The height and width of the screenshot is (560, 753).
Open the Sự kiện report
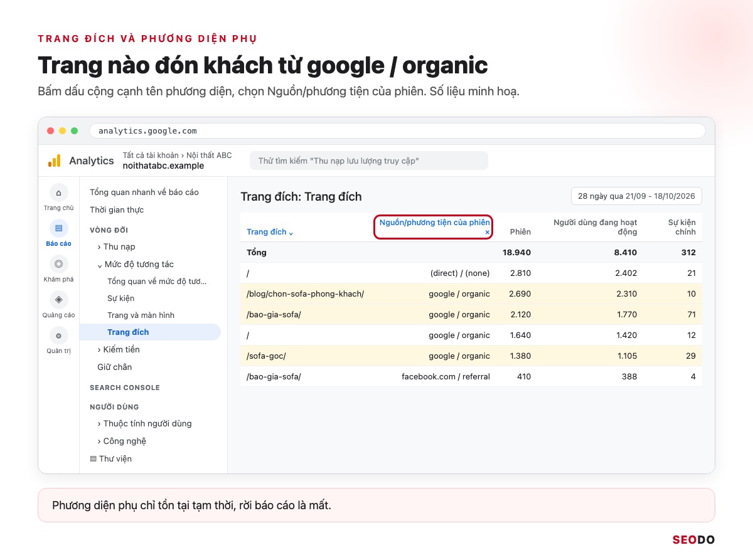pyautogui.click(x=120, y=298)
